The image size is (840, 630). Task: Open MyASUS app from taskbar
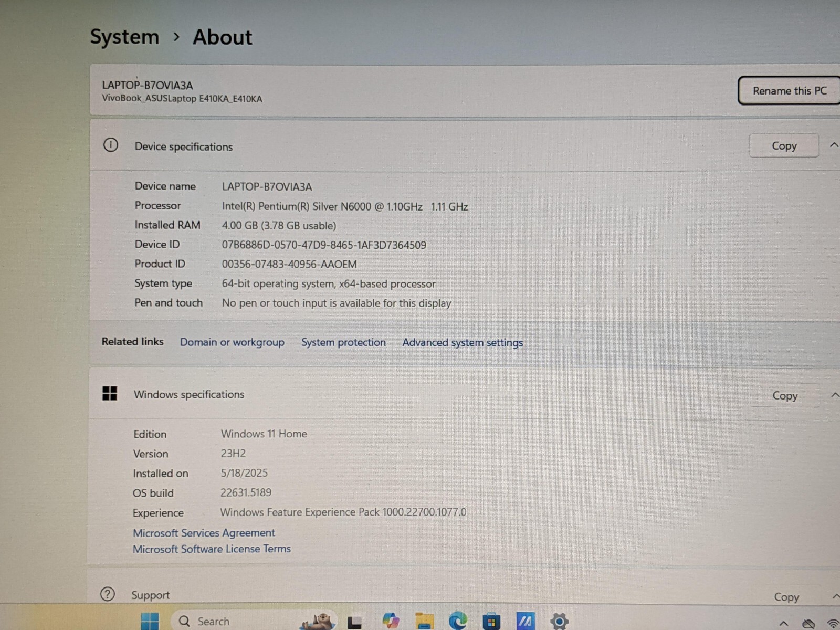pos(526,622)
